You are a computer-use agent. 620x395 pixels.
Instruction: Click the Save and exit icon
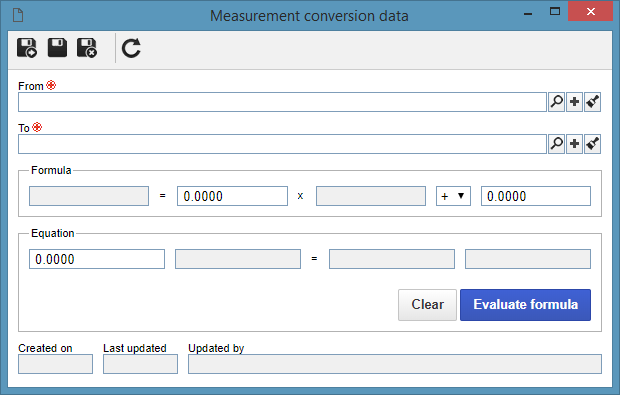click(87, 48)
